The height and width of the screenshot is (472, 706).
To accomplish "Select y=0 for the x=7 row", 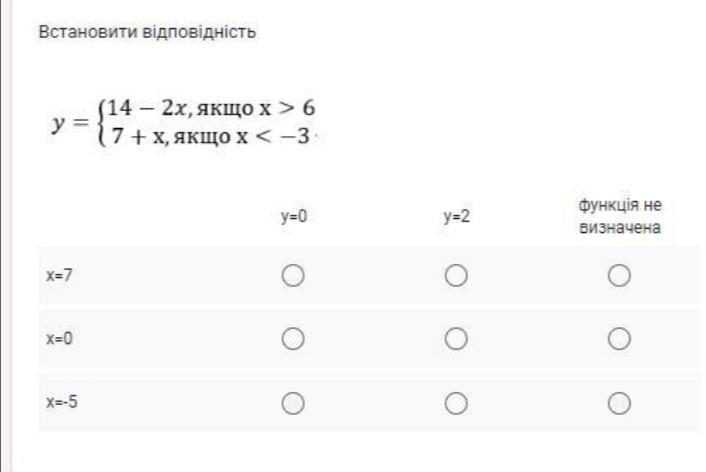I will (292, 275).
